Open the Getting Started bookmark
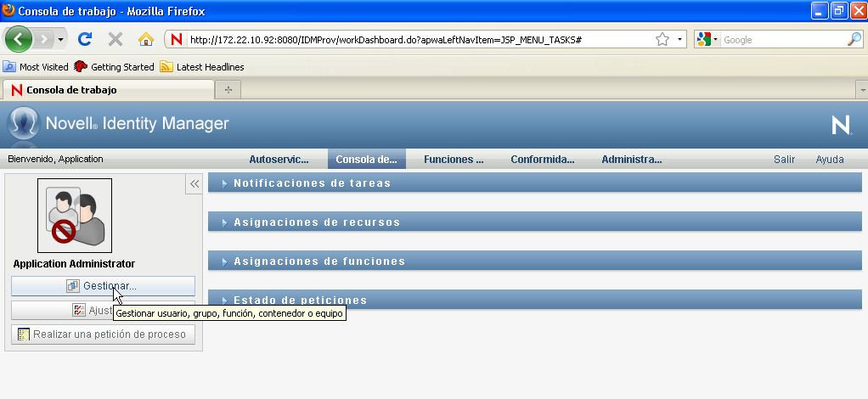 (114, 67)
